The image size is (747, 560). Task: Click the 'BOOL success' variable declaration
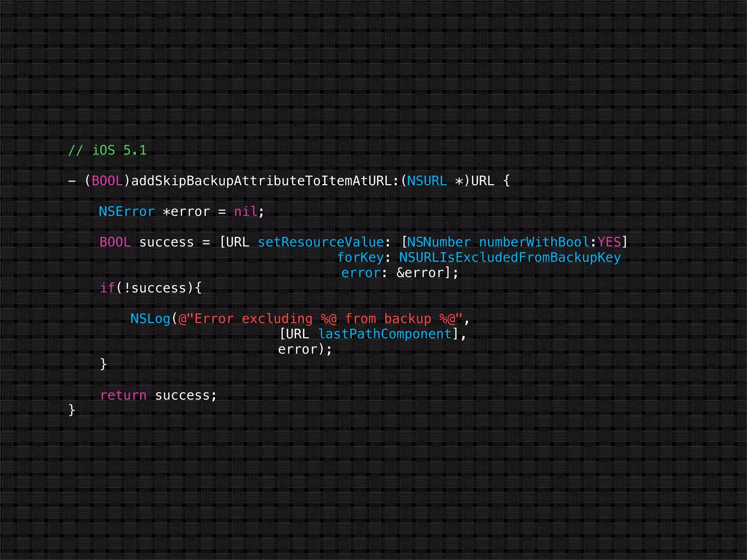point(147,242)
